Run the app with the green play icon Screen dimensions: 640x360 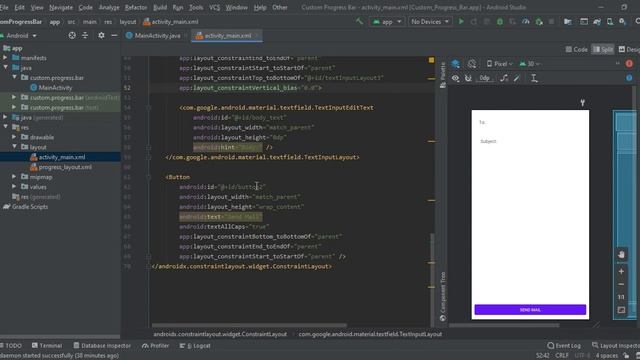461,22
